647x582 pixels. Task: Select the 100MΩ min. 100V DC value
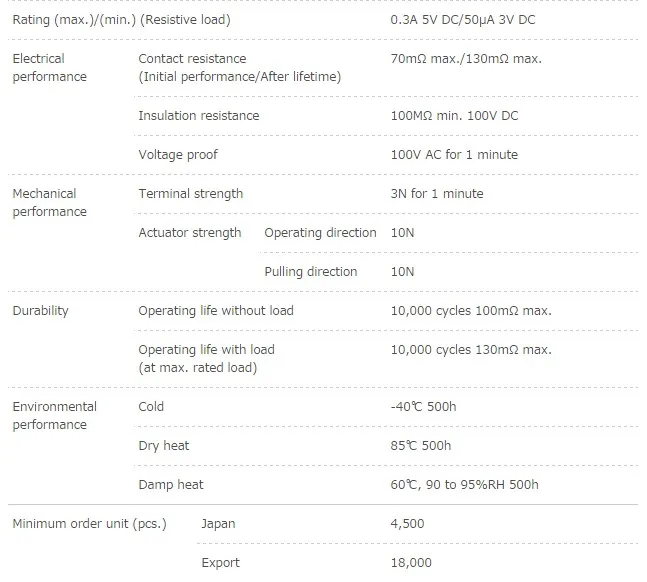point(454,116)
